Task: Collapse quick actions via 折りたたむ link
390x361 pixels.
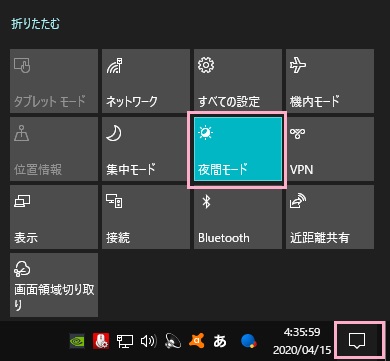Action: pos(36,24)
